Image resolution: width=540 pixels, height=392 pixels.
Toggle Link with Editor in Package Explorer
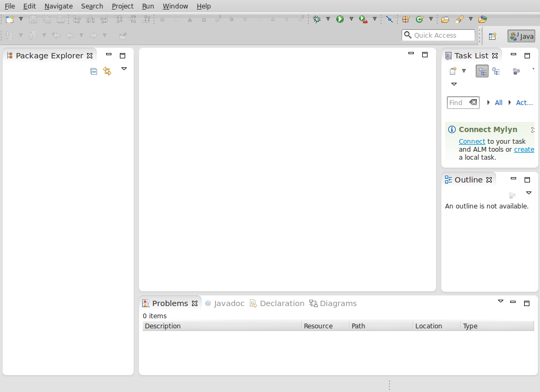click(x=107, y=71)
